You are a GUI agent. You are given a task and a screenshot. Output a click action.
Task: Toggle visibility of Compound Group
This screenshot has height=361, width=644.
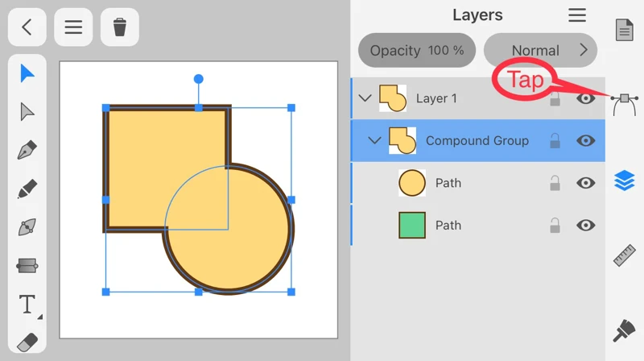pyautogui.click(x=586, y=140)
